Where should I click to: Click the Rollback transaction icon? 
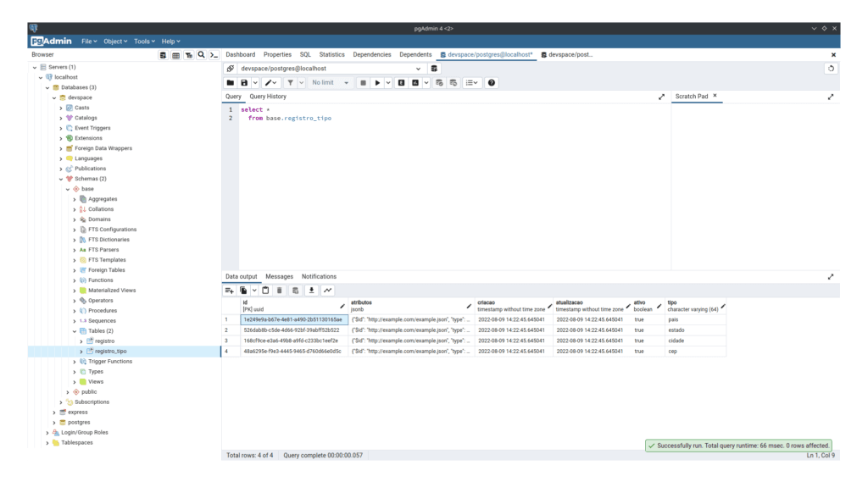click(x=453, y=83)
